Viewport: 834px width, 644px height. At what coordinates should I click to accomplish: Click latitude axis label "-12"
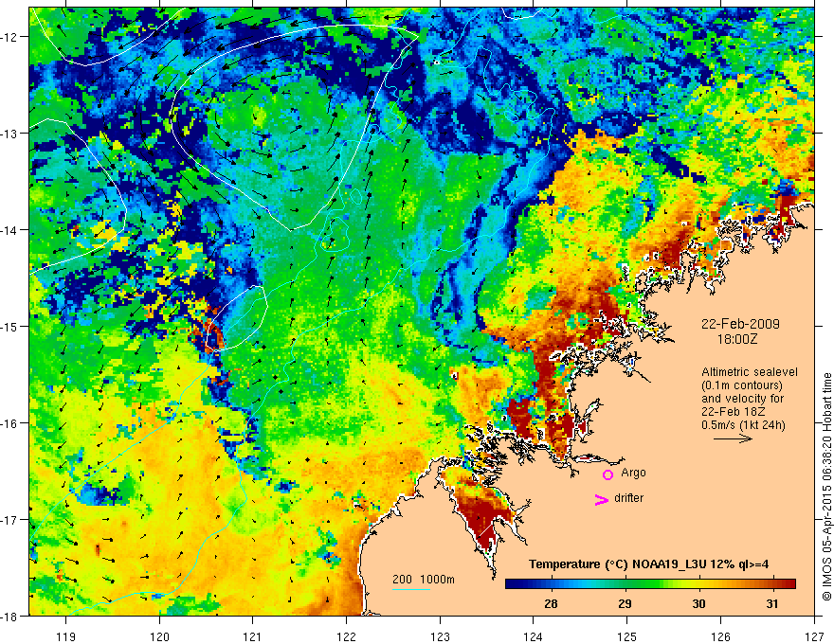(10, 37)
